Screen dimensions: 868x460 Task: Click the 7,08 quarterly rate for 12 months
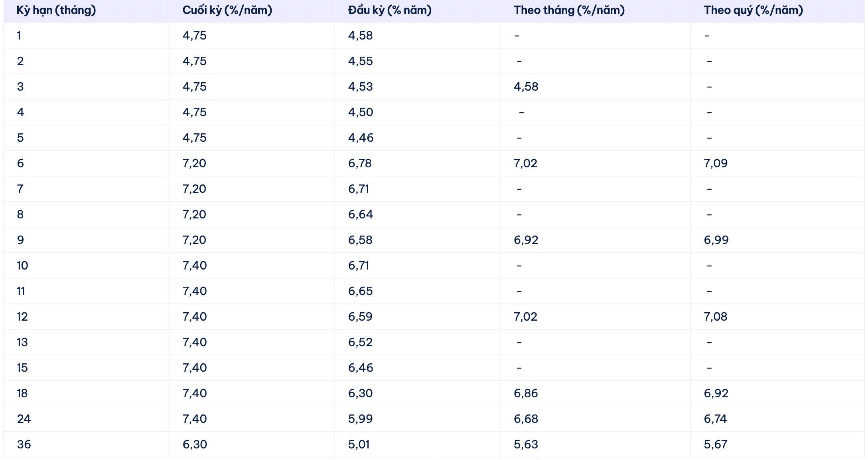click(715, 317)
